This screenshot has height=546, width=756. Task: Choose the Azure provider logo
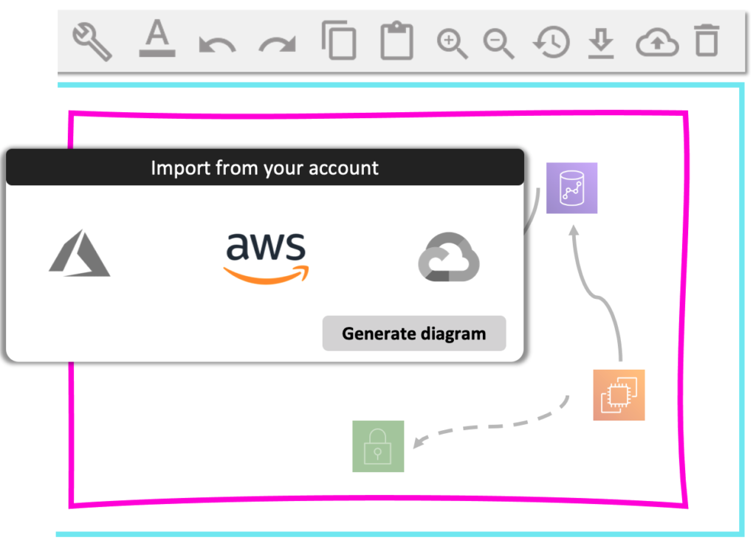click(80, 253)
